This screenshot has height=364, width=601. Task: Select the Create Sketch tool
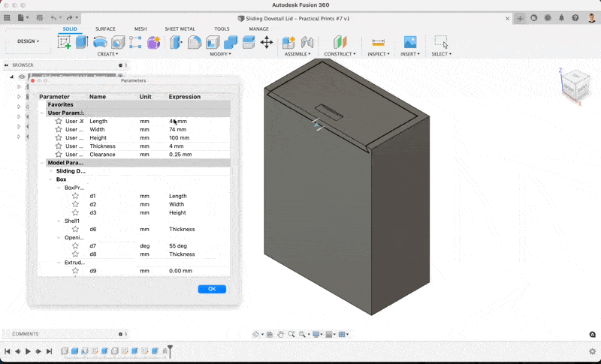pyautogui.click(x=65, y=43)
